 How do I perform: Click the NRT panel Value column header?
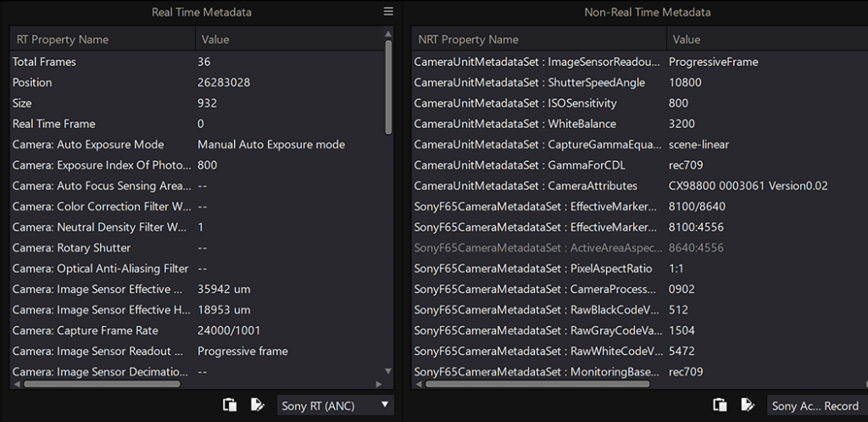767,40
